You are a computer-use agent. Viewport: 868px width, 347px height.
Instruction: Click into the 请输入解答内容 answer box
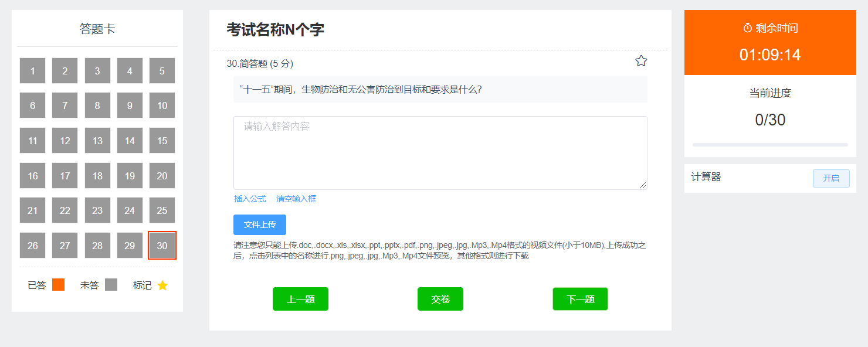pos(440,153)
